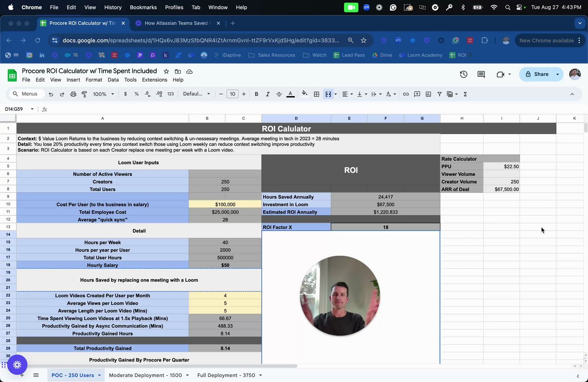Switch to Full Deployment - 3750 sheet

[x=226, y=375]
